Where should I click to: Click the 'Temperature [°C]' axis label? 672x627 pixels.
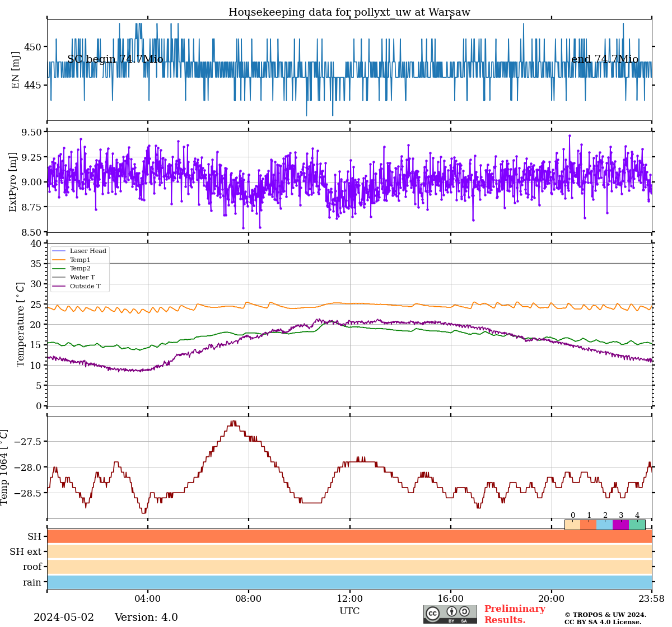pos(21,324)
